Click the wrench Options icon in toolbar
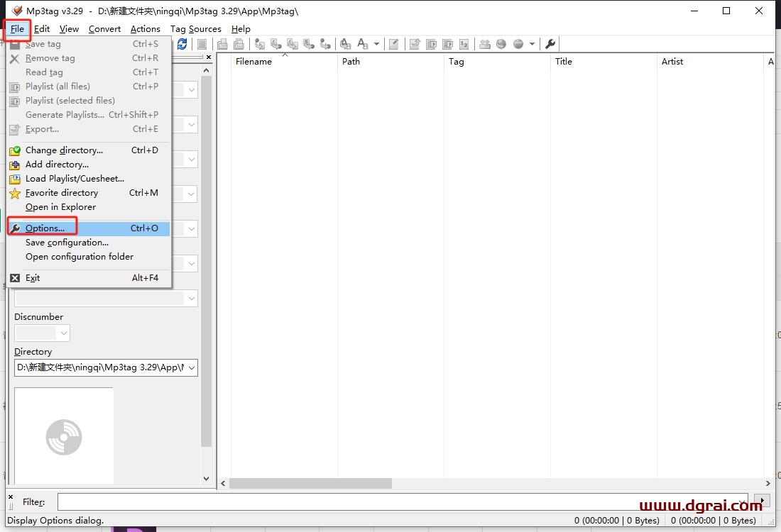 coord(550,44)
